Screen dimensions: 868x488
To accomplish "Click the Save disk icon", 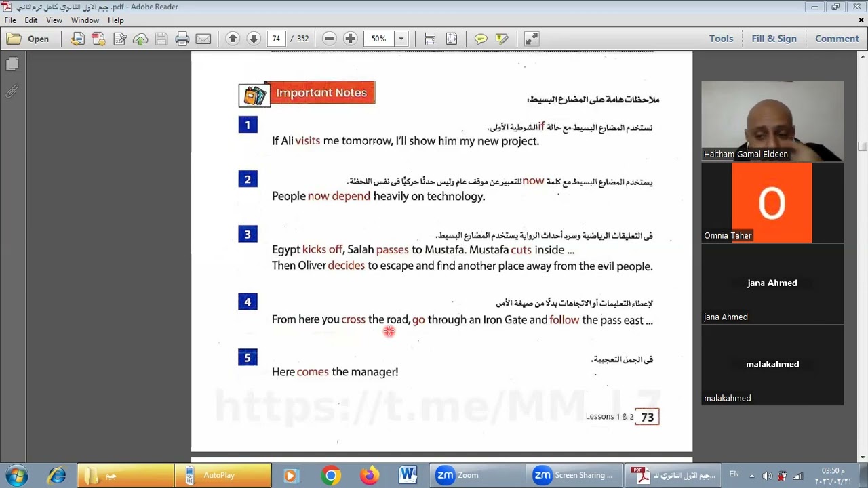I will [161, 39].
